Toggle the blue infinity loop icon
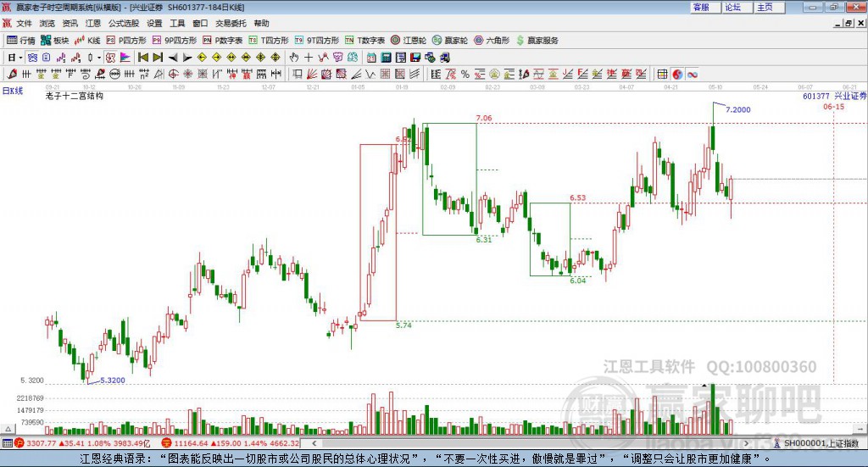868x467 pixels. pyautogui.click(x=692, y=74)
